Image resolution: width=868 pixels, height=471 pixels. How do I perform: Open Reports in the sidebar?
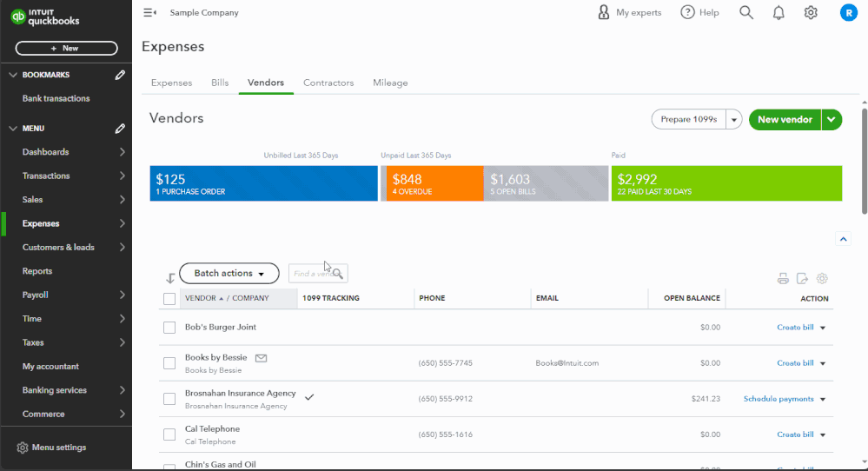pyautogui.click(x=37, y=271)
